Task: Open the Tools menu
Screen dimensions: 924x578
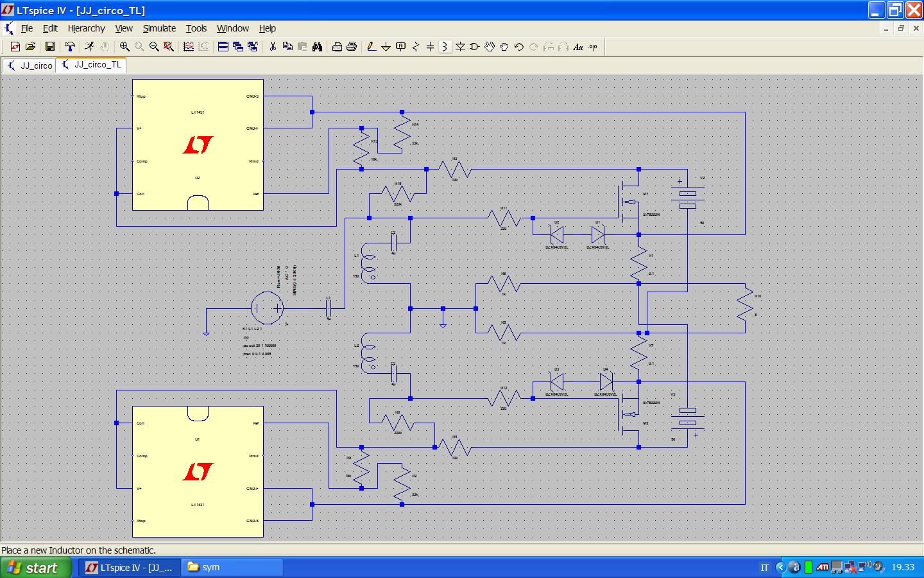Action: [x=196, y=28]
